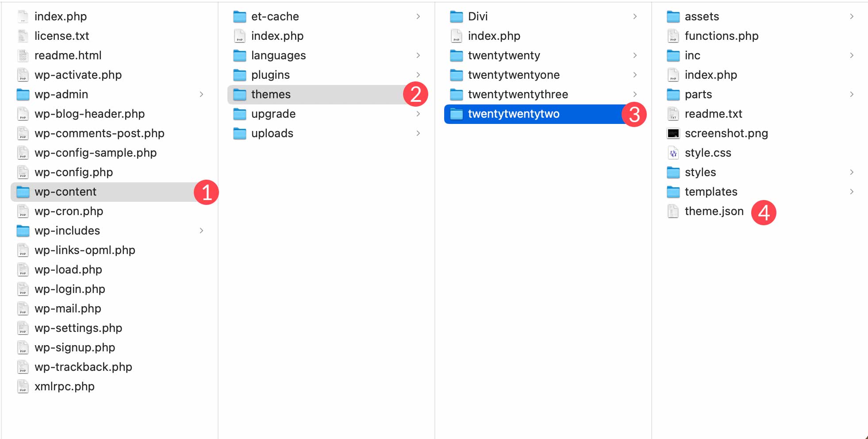Expand the twentytwentythree folder chevron

636,94
